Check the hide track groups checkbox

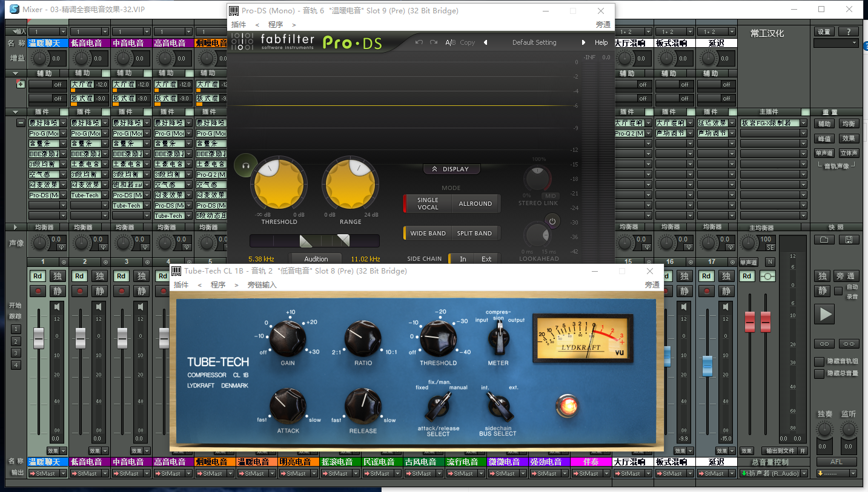pos(820,361)
